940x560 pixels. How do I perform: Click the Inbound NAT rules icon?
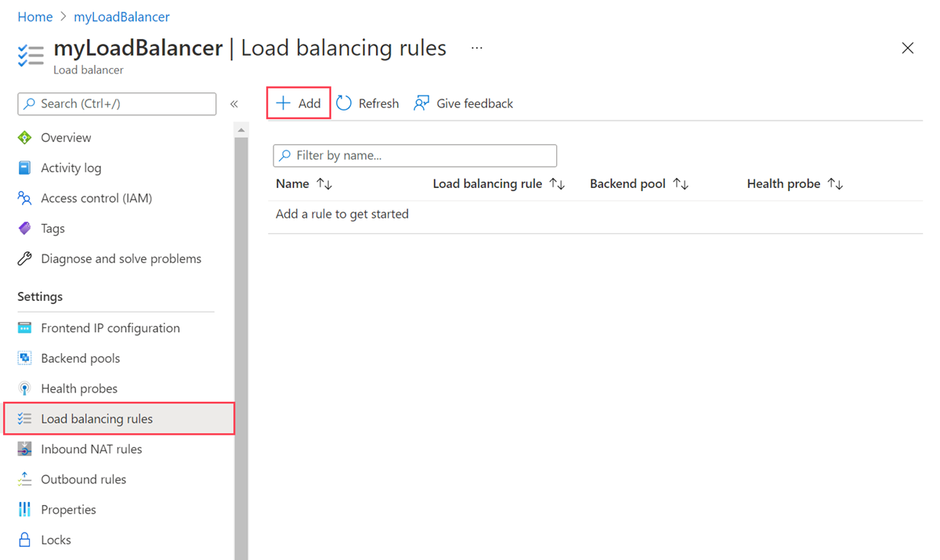pyautogui.click(x=24, y=449)
